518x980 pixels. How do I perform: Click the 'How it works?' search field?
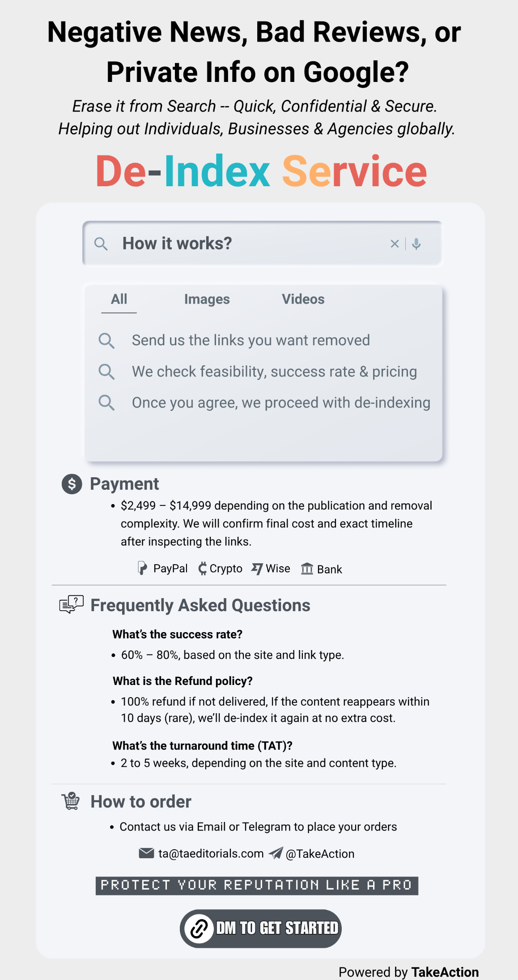point(263,244)
